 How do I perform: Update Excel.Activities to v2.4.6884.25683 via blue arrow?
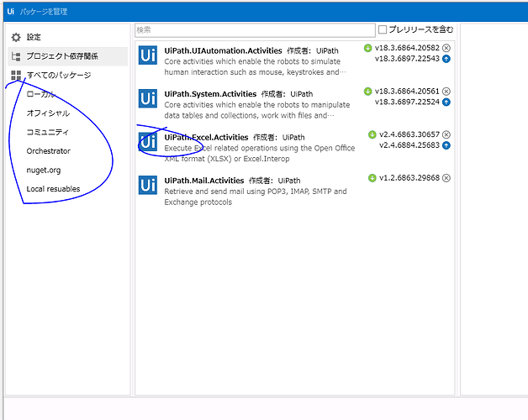[x=446, y=145]
